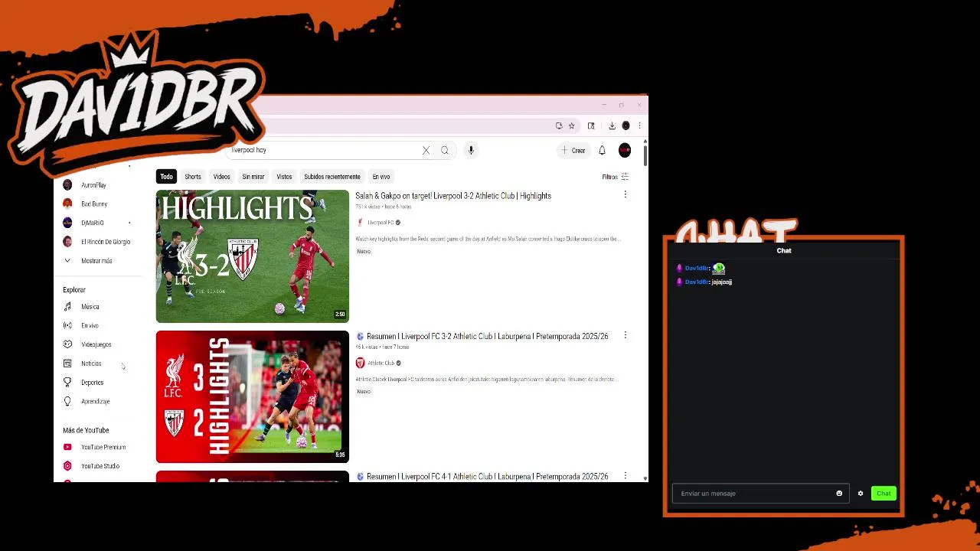Select the En vivo filter chip
This screenshot has height=551, width=980.
[x=381, y=177]
